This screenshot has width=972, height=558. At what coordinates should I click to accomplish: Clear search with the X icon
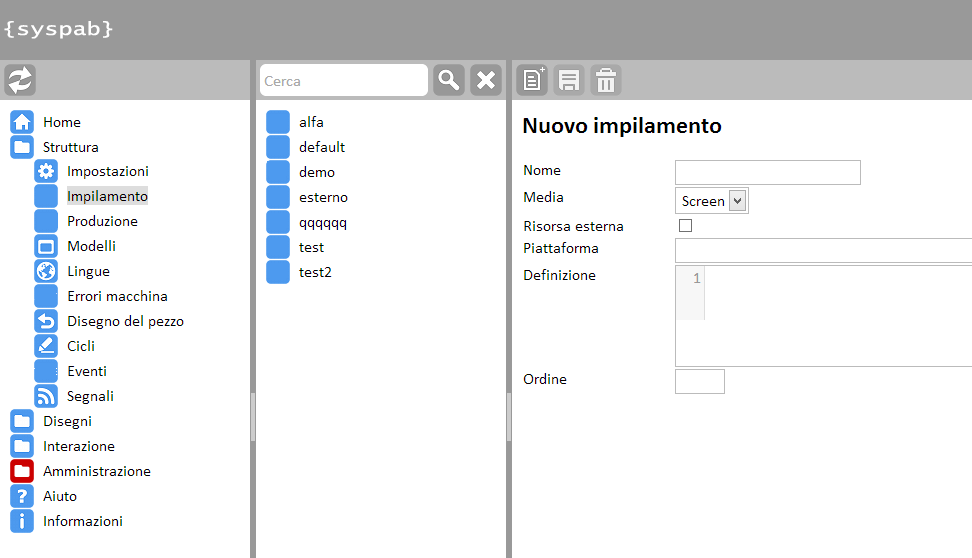486,80
